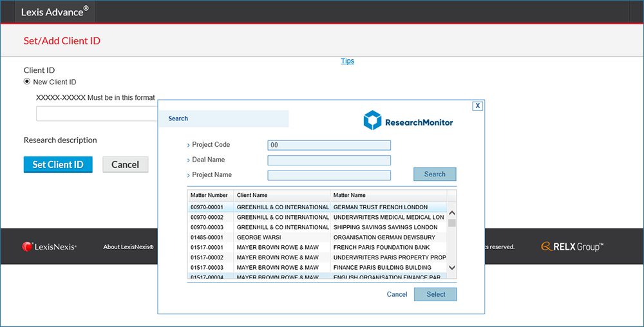Select matter row 01517-00001

click(x=317, y=247)
